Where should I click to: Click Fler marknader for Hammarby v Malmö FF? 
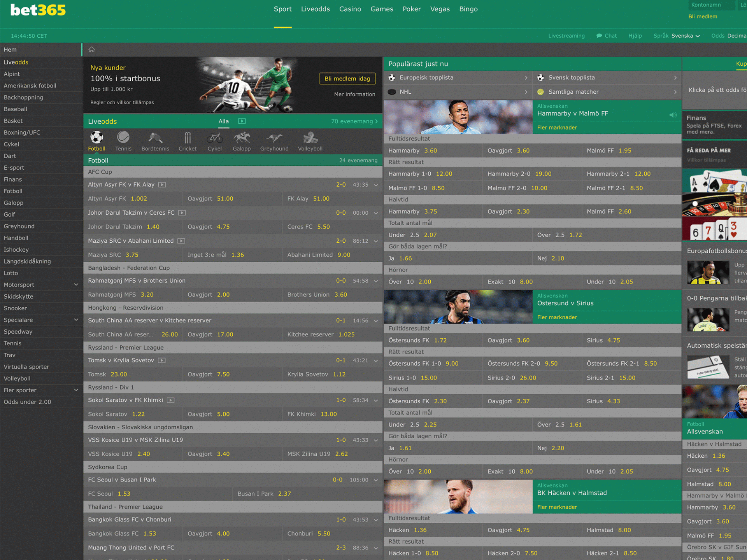tap(557, 128)
